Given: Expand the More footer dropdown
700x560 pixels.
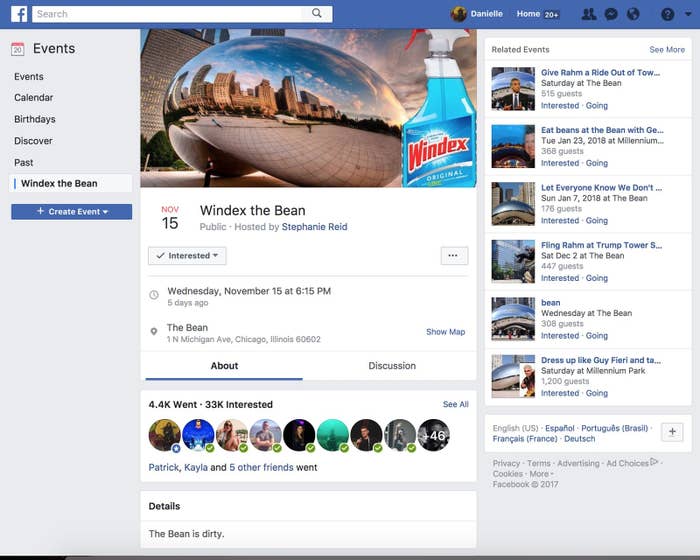Looking at the screenshot, I should [x=541, y=474].
